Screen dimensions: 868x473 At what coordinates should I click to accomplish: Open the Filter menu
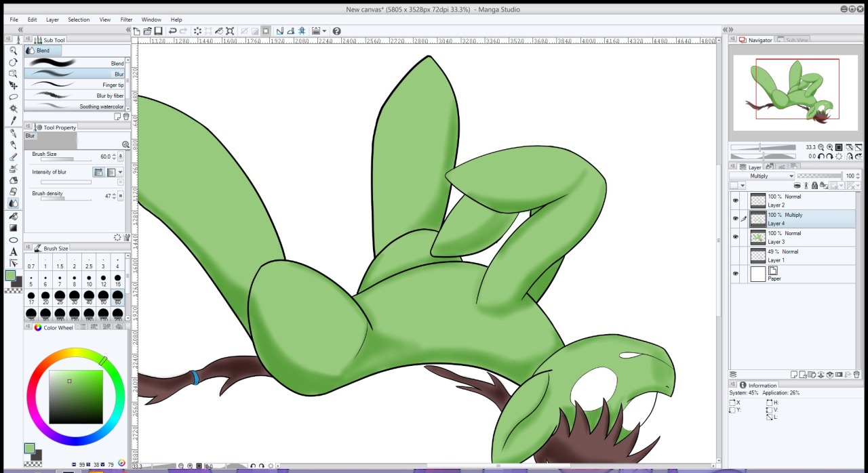point(127,20)
